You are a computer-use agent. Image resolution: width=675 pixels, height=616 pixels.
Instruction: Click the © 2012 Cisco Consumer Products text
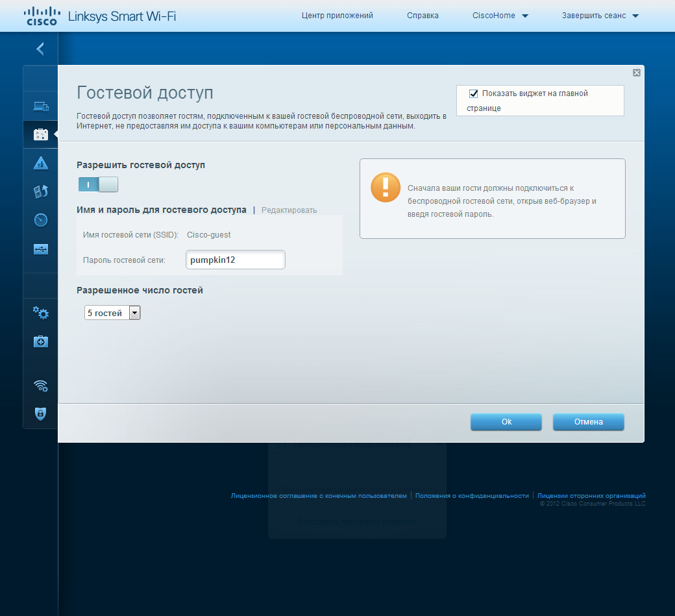pos(593,504)
